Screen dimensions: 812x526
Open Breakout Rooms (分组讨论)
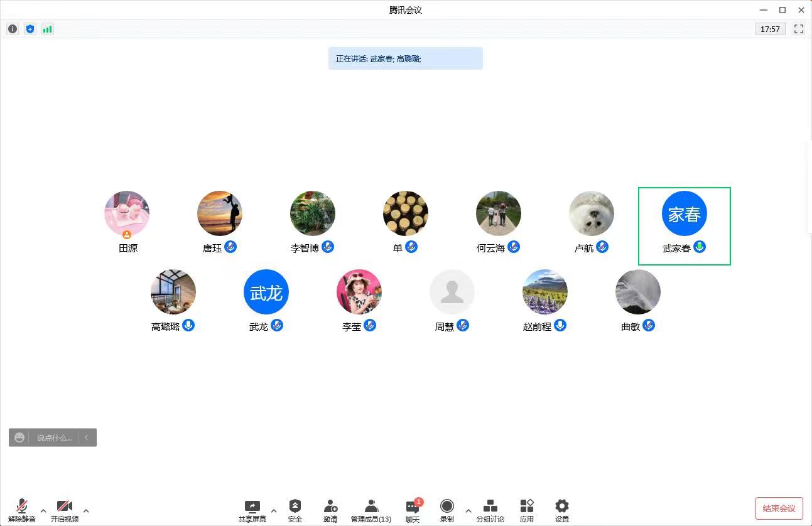pos(490,510)
